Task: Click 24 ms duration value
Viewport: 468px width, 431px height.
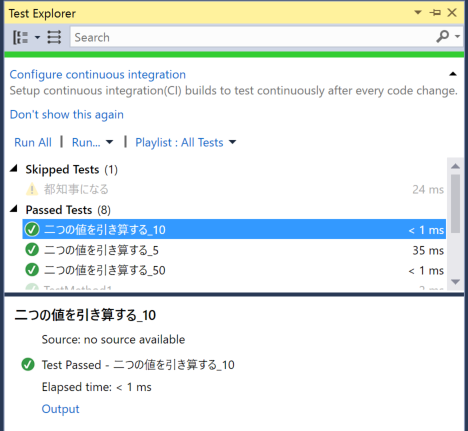Action: coord(428,190)
